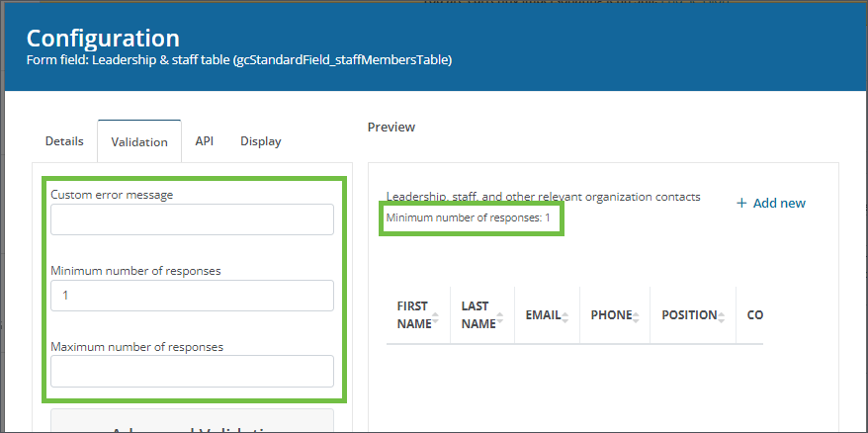Open the API tab
This screenshot has width=868, height=433.
(x=204, y=141)
